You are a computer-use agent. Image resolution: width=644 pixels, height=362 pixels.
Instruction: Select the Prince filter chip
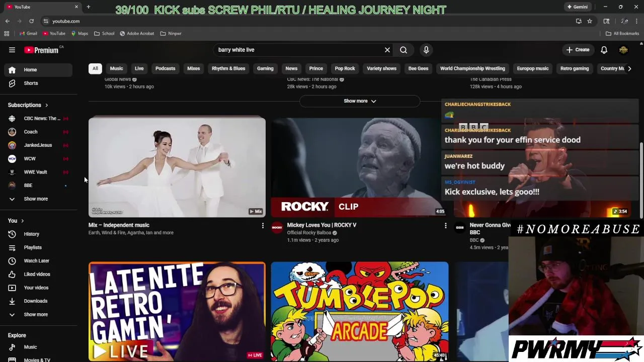coord(316,68)
